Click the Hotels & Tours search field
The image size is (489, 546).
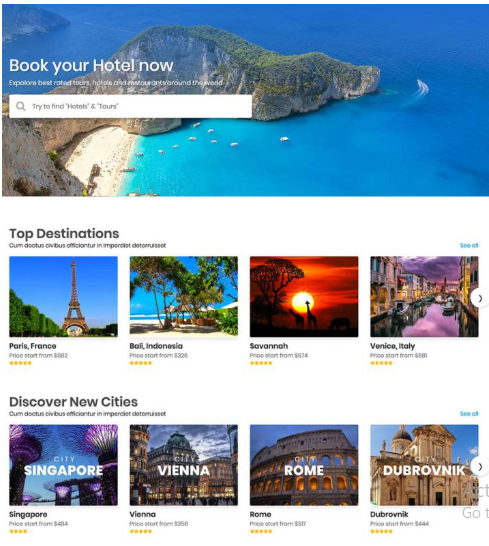131,106
